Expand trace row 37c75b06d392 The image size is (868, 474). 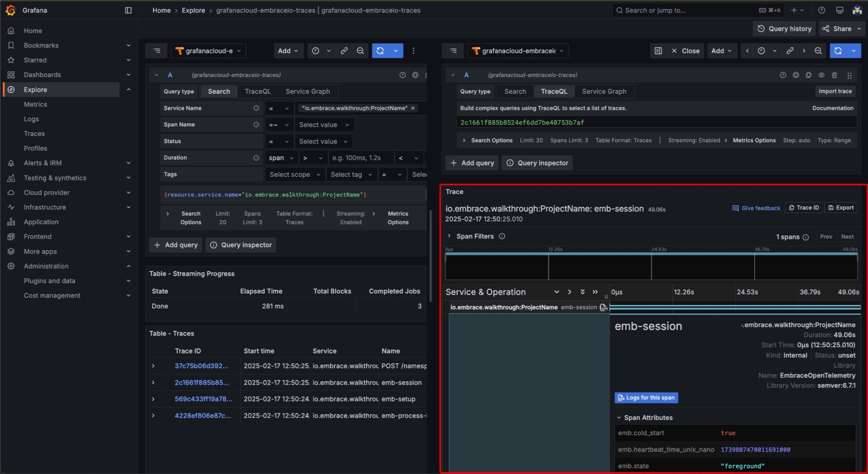coord(153,366)
